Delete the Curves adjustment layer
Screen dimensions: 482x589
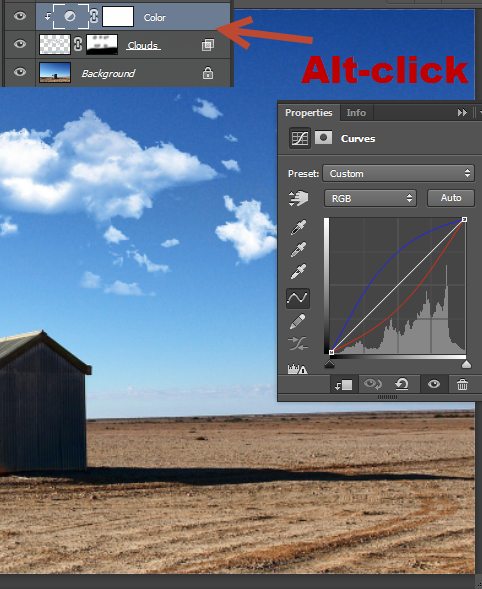[462, 384]
